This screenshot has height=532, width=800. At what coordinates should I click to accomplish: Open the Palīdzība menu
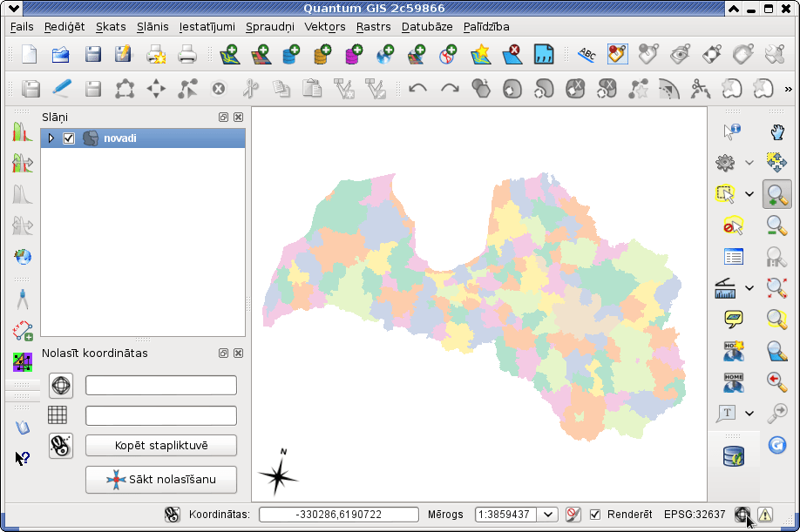(486, 26)
